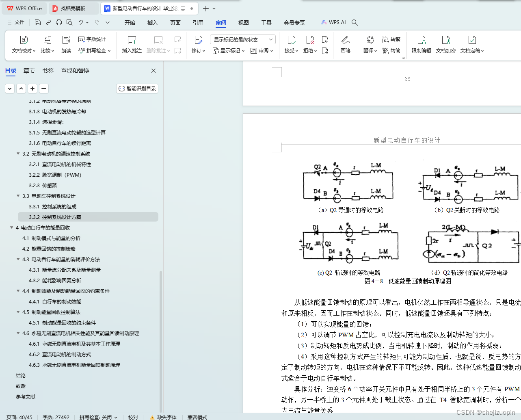Image resolution: width=521 pixels, height=420 pixels.
Task: Open the 开始 ribbon tab
Action: pyautogui.click(x=130, y=23)
